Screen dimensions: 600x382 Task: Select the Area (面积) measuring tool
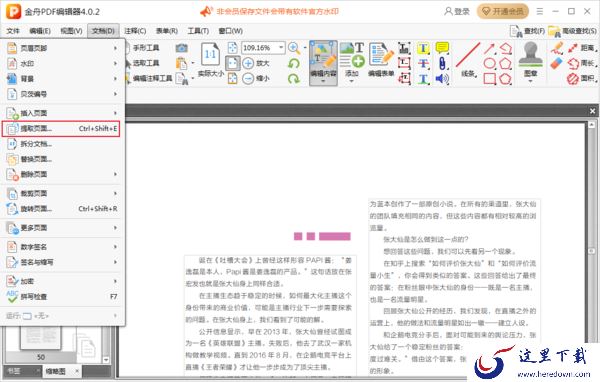pos(582,78)
